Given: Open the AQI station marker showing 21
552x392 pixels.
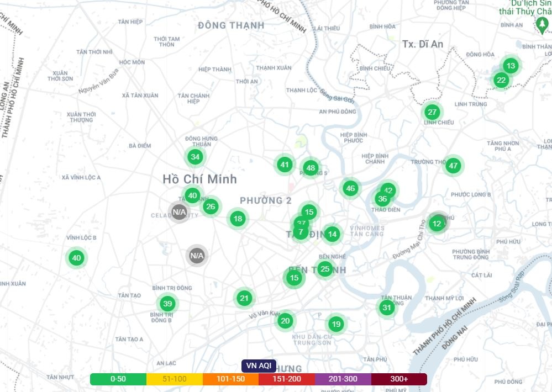Looking at the screenshot, I should pos(244,299).
